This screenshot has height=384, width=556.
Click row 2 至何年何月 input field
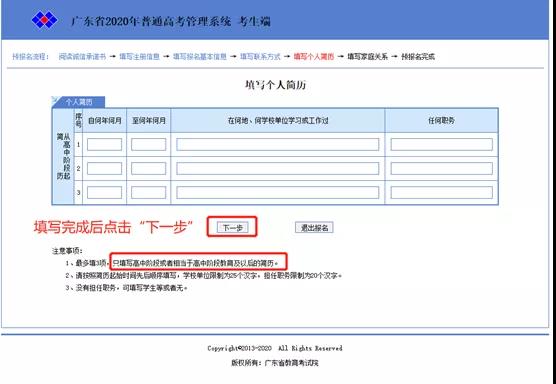point(148,168)
